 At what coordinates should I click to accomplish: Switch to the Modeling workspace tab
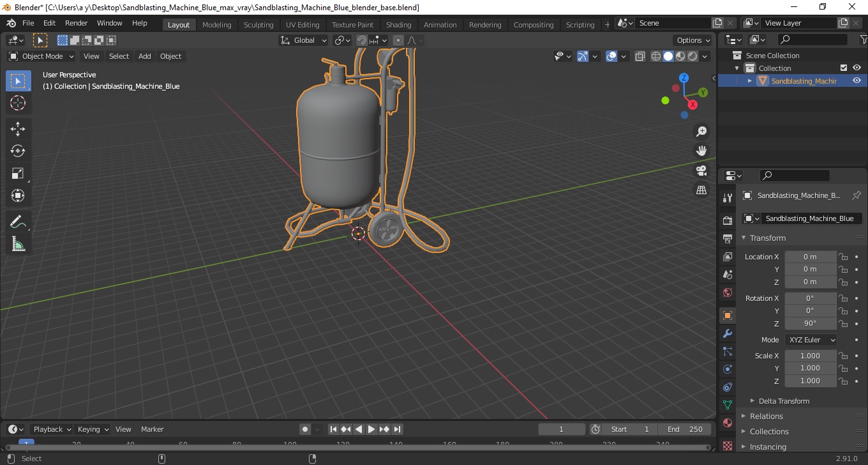click(216, 24)
